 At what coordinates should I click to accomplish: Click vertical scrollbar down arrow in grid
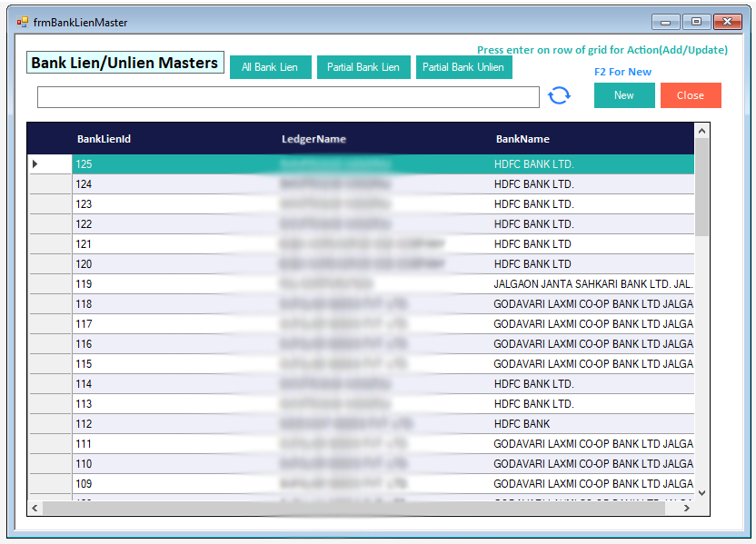[701, 491]
